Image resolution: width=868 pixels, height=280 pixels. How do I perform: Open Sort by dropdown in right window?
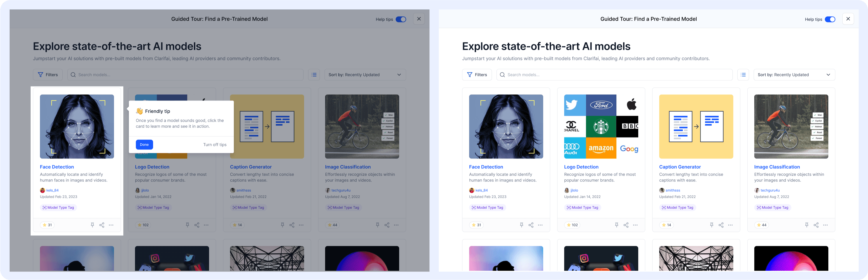tap(794, 75)
